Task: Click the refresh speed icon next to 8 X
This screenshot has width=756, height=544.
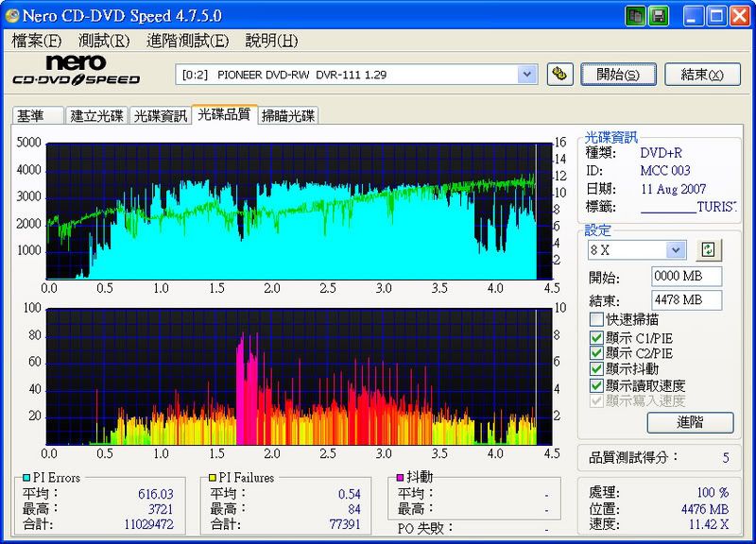Action: pos(708,249)
